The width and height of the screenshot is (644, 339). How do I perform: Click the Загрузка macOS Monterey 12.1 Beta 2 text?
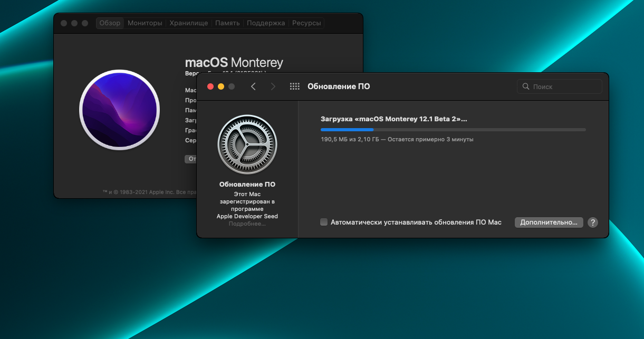tap(394, 119)
